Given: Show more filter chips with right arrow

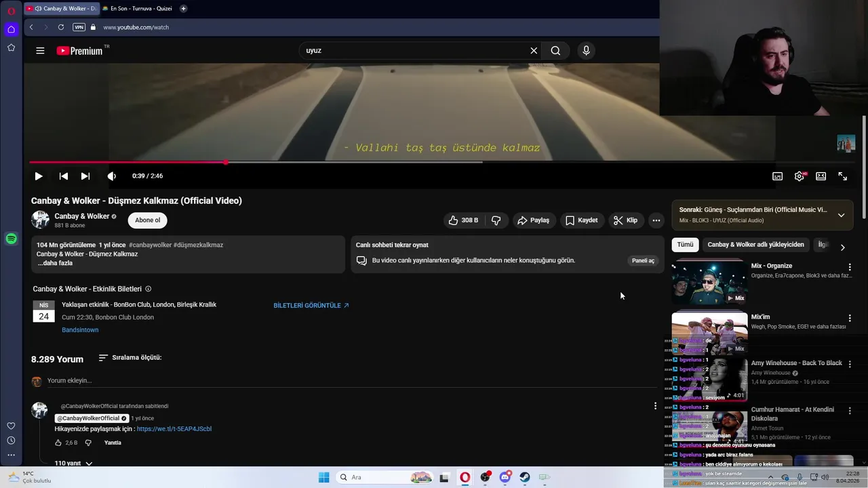Looking at the screenshot, I should 842,247.
